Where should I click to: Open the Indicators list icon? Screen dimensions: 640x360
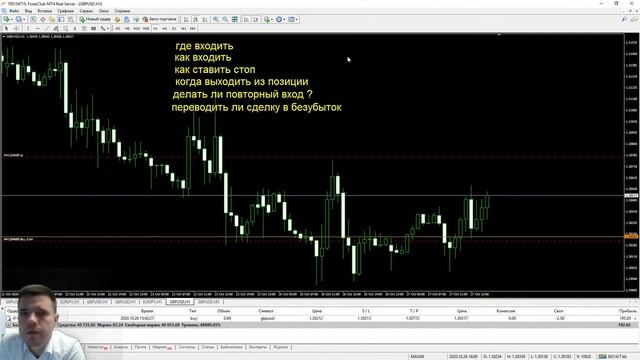(267, 19)
